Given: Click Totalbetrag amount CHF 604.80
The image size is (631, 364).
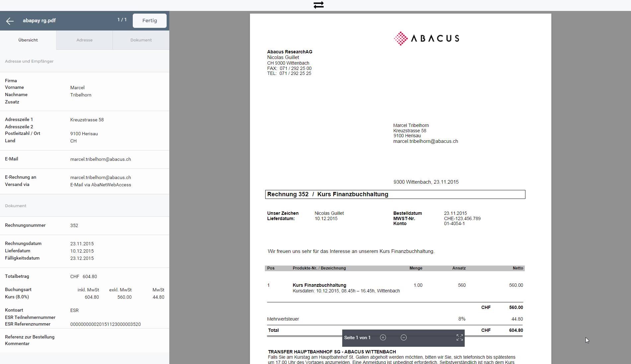Looking at the screenshot, I should (x=84, y=277).
